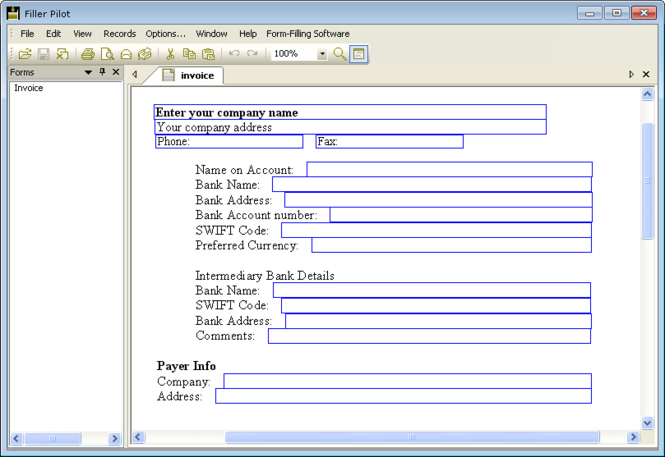Click Forms panel scrollbar right arrow
This screenshot has width=665, height=457.
coord(115,438)
